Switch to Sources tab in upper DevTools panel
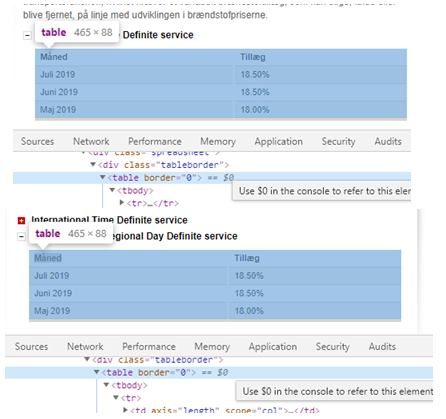Image resolution: width=446 pixels, height=419 pixels. tap(37, 141)
